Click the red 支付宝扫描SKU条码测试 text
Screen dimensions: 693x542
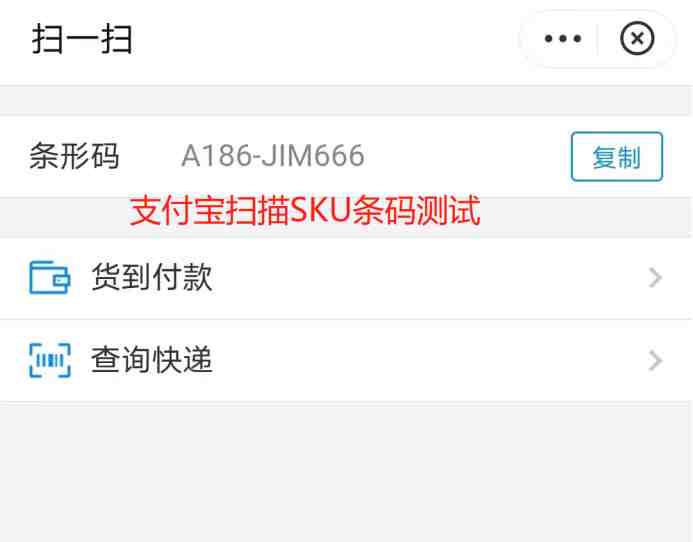click(305, 210)
